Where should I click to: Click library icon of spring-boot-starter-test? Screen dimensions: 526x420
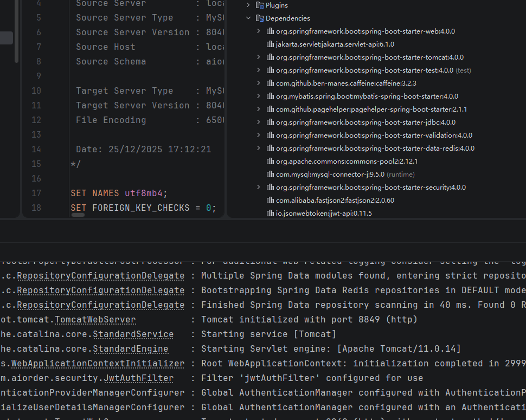270,70
